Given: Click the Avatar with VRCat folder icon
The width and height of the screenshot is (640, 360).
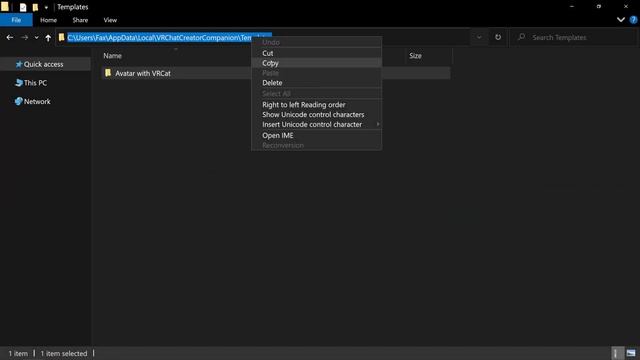Looking at the screenshot, I should (108, 73).
